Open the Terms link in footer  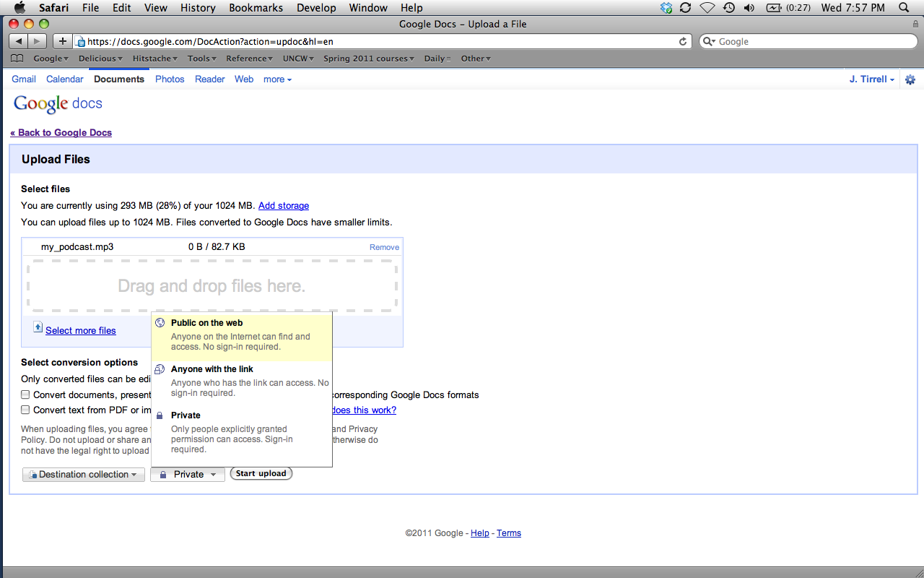point(509,533)
